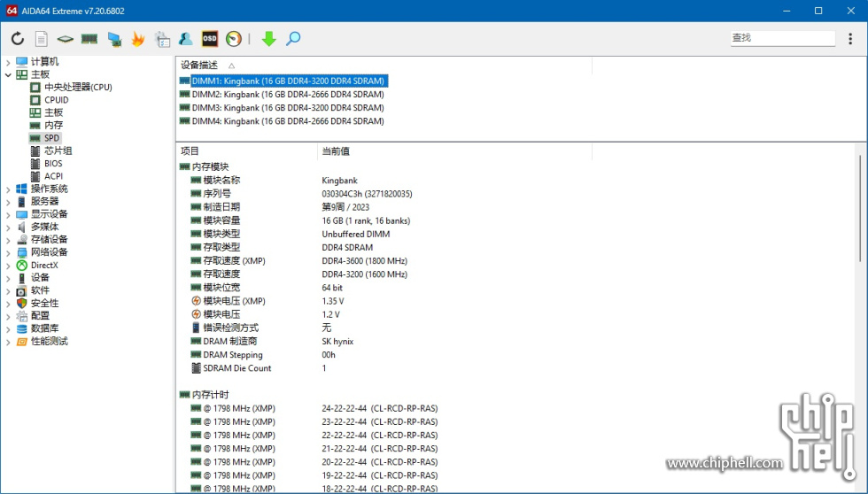
Task: Select the DIMM3 Kingbank DDR4-3200 row
Action: click(x=288, y=108)
